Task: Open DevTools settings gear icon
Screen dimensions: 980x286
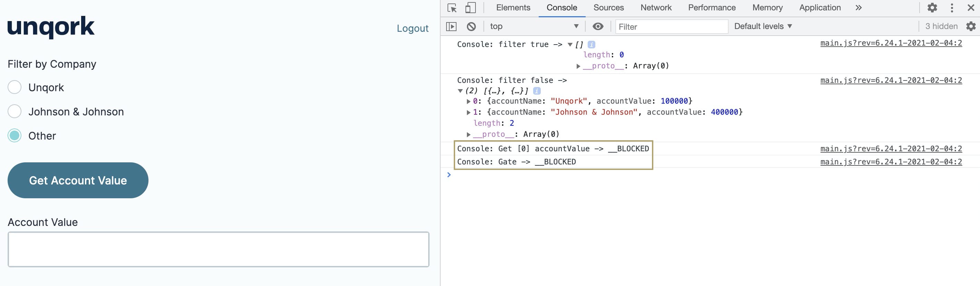Action: 932,8
